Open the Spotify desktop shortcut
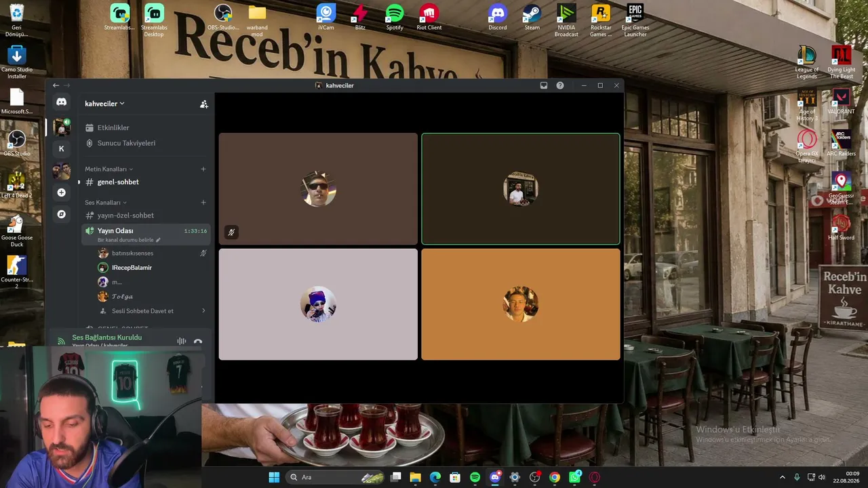This screenshot has width=868, height=488. 395,18
